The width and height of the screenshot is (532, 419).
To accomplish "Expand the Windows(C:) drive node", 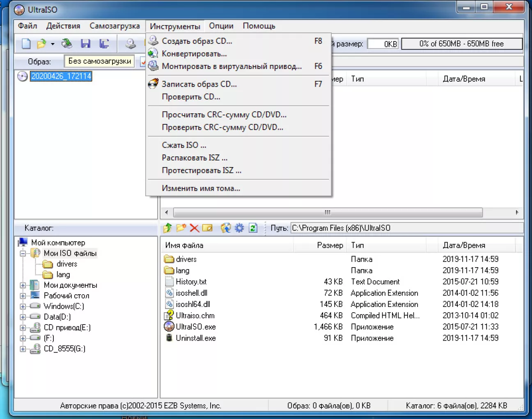I will (23, 306).
